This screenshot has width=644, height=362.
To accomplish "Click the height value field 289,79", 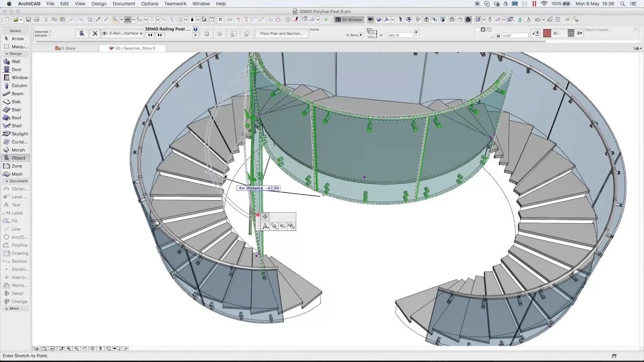I will click(399, 35).
